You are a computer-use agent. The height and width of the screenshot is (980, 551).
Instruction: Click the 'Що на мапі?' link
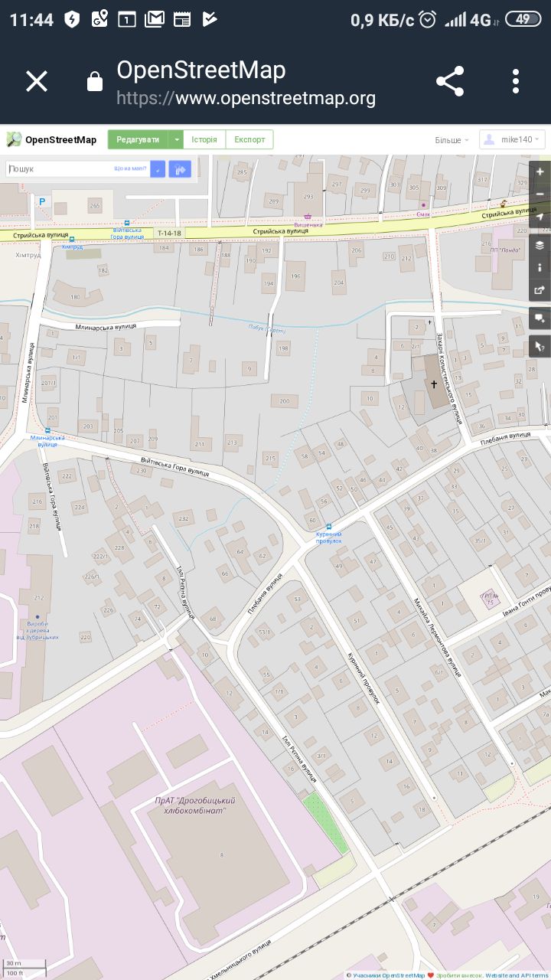(x=130, y=168)
